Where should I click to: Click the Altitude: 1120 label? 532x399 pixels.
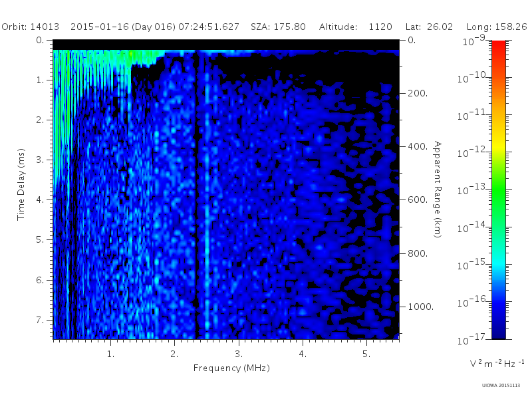(356, 27)
